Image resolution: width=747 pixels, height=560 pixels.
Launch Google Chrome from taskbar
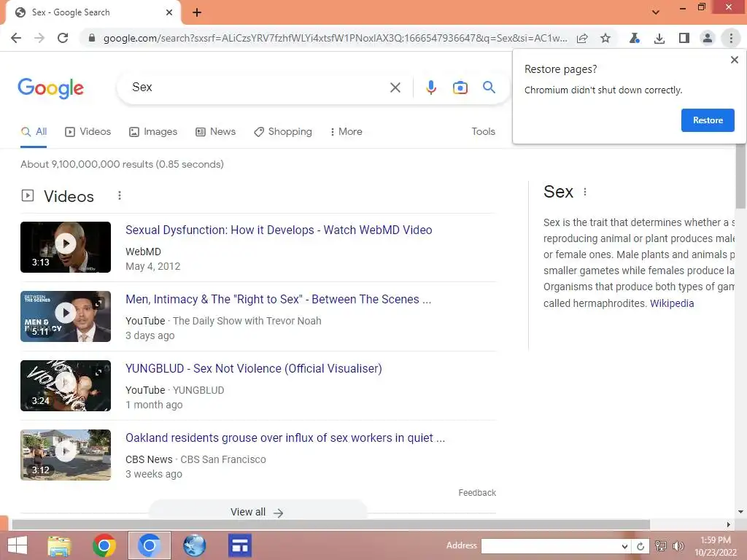(104, 545)
